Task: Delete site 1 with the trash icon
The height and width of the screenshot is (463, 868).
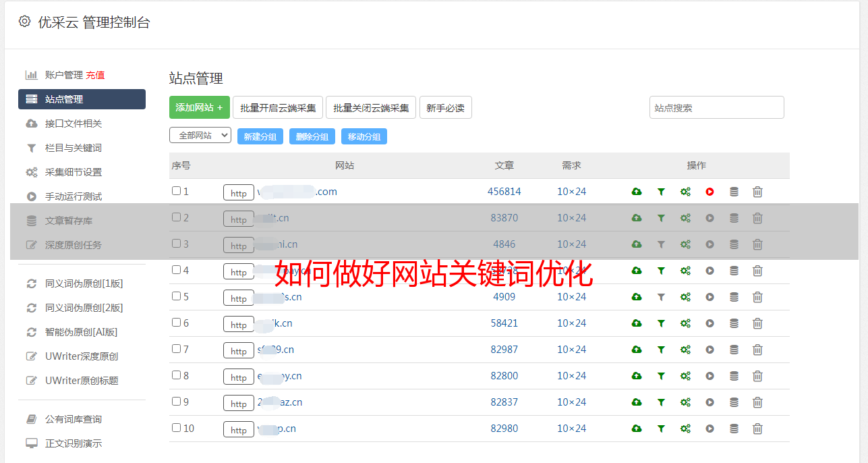Action: (x=757, y=192)
